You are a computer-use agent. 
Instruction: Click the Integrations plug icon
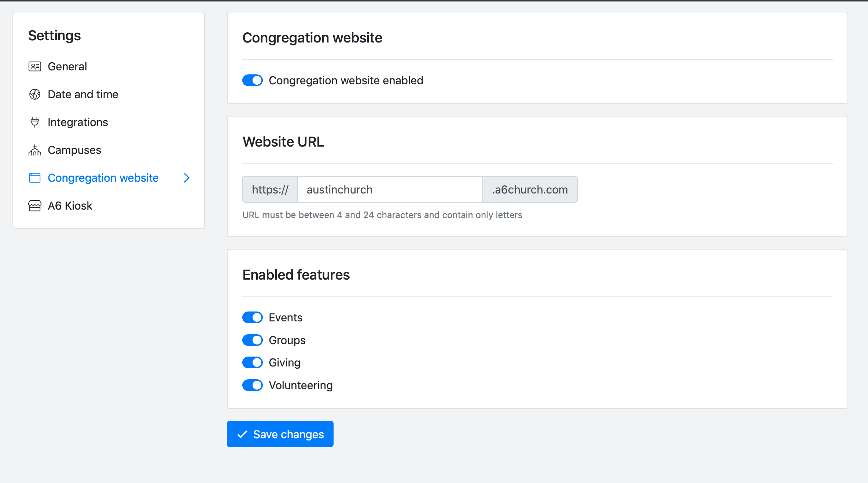[x=35, y=122]
